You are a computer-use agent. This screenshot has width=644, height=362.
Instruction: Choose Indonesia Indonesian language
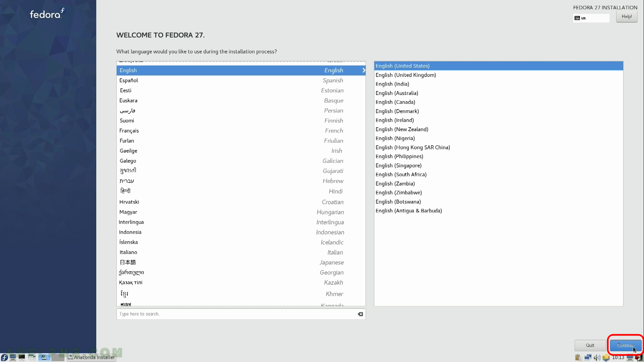pos(241,232)
